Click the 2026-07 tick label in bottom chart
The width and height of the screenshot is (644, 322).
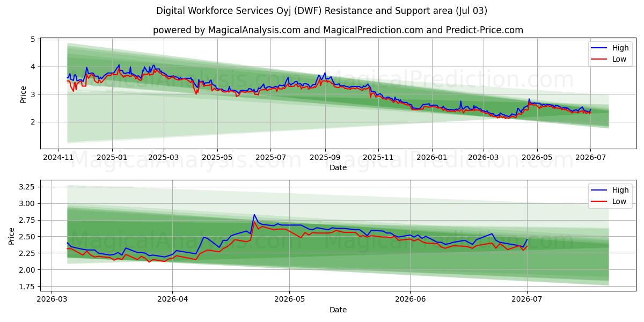click(x=527, y=300)
